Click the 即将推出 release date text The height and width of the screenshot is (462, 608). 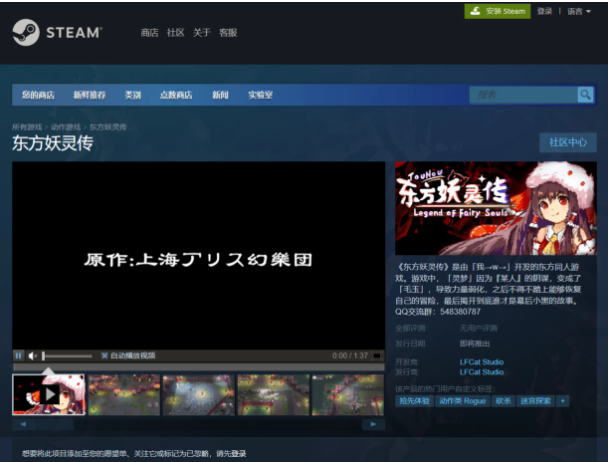tap(475, 344)
